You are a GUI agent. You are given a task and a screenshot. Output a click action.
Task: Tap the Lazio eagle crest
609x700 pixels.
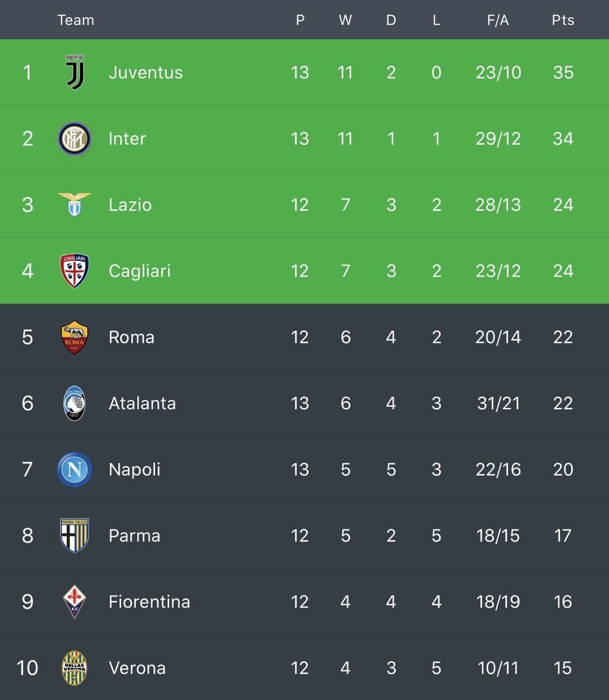(74, 204)
